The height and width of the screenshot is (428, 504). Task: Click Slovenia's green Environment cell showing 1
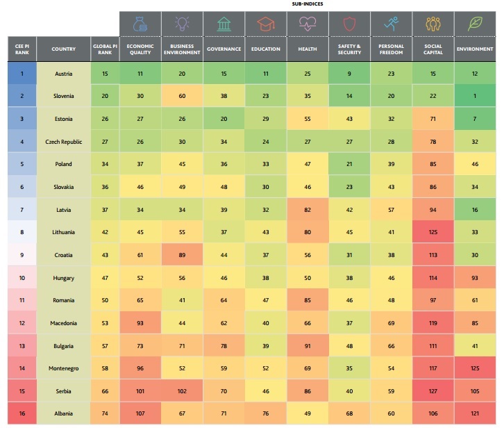pos(475,96)
